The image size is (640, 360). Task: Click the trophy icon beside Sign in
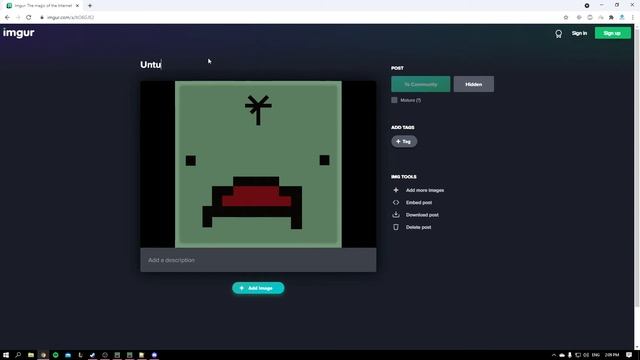(558, 34)
